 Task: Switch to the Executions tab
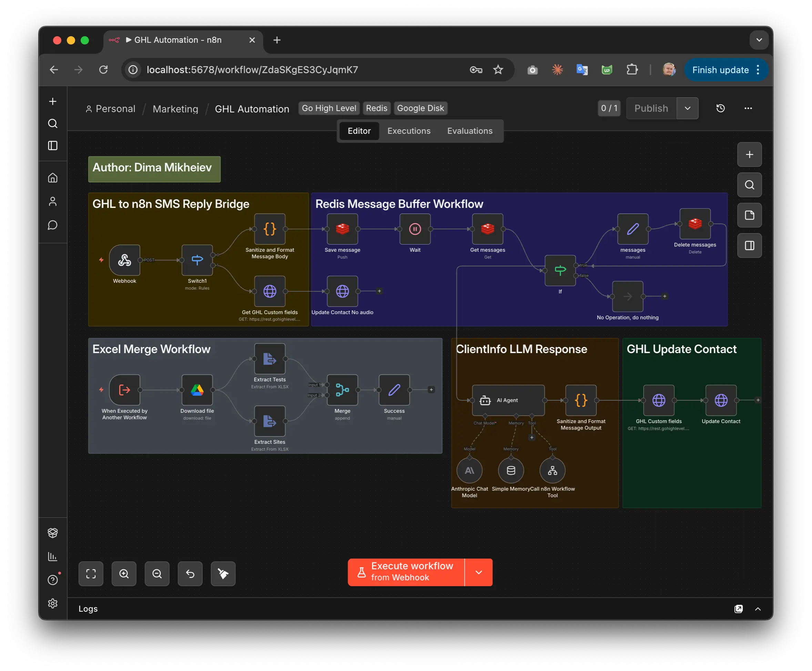pyautogui.click(x=409, y=131)
